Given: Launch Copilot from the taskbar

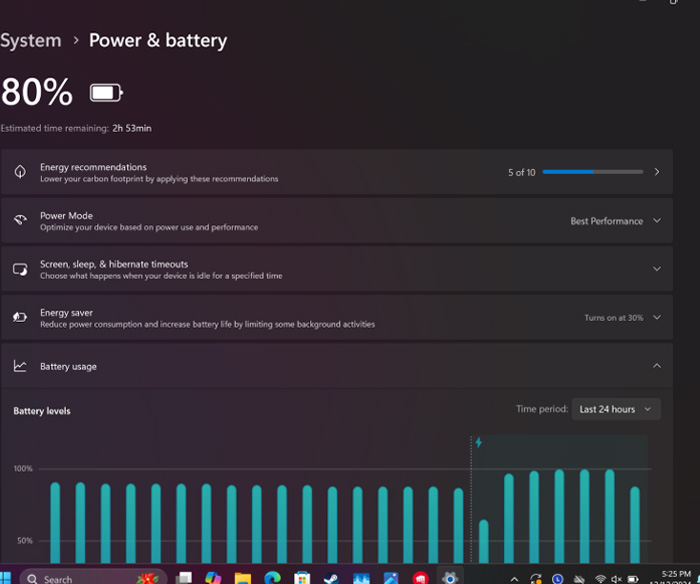Looking at the screenshot, I should click(213, 578).
